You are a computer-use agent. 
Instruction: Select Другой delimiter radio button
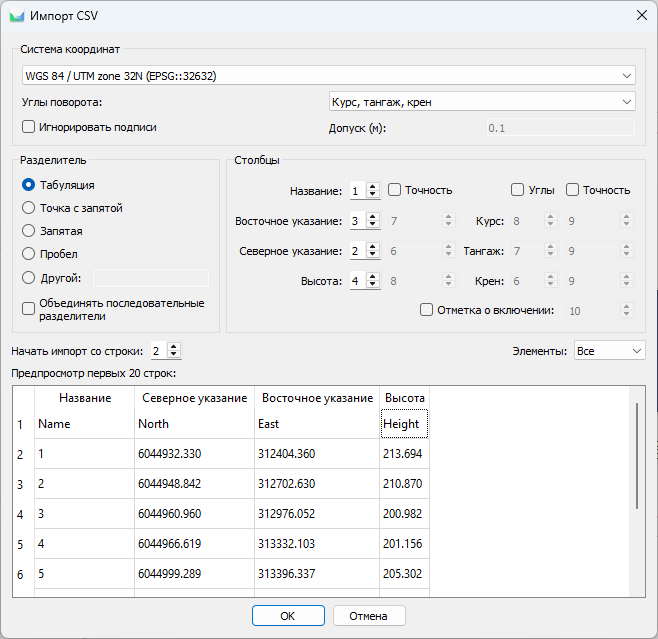[x=28, y=277]
